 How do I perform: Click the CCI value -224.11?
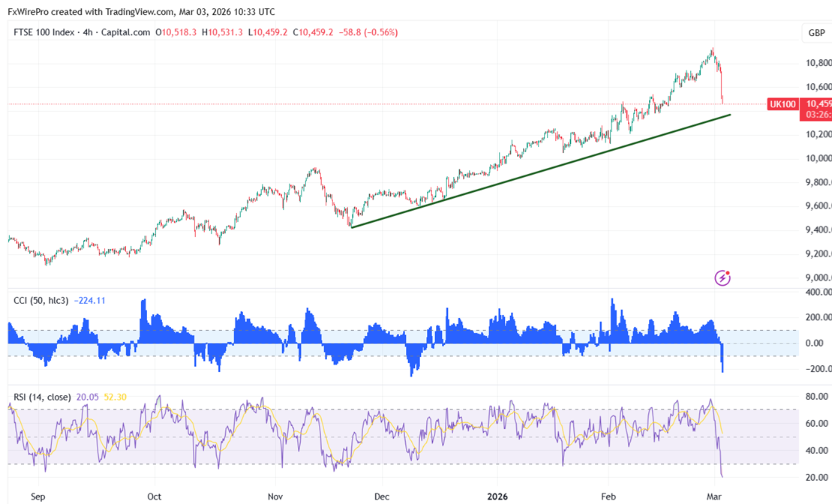pos(90,301)
